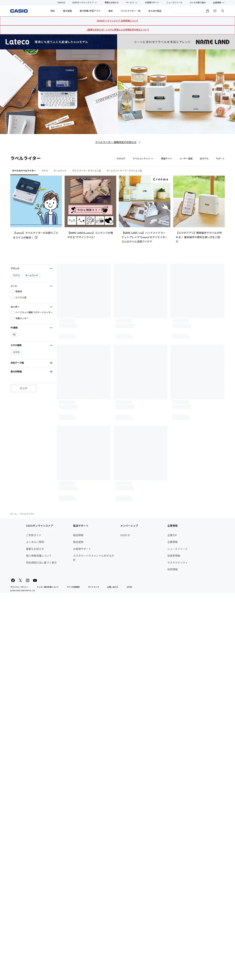Click the arrow beside 価格改定のお知らせ
Screen dimensions: 235x980
pos(139,142)
